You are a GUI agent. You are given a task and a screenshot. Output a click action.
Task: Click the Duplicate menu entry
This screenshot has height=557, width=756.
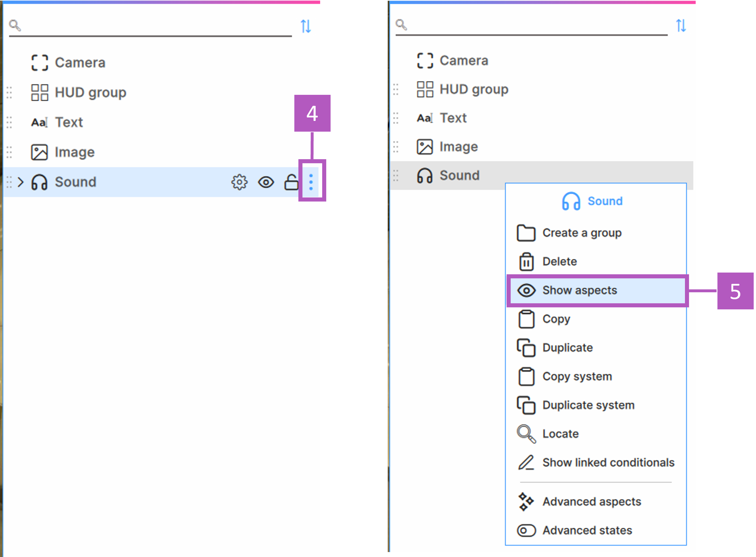pyautogui.click(x=567, y=348)
